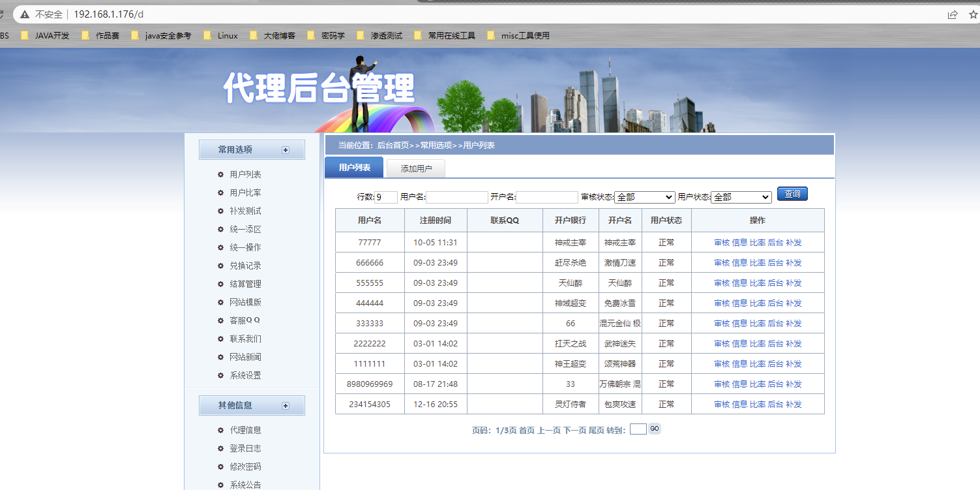Open the 作品赛 bookmark folder
The height and width of the screenshot is (490, 980).
pos(100,36)
